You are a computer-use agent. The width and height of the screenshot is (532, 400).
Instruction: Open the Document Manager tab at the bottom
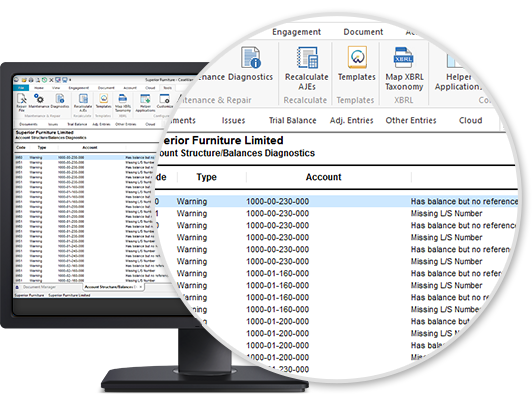39,287
